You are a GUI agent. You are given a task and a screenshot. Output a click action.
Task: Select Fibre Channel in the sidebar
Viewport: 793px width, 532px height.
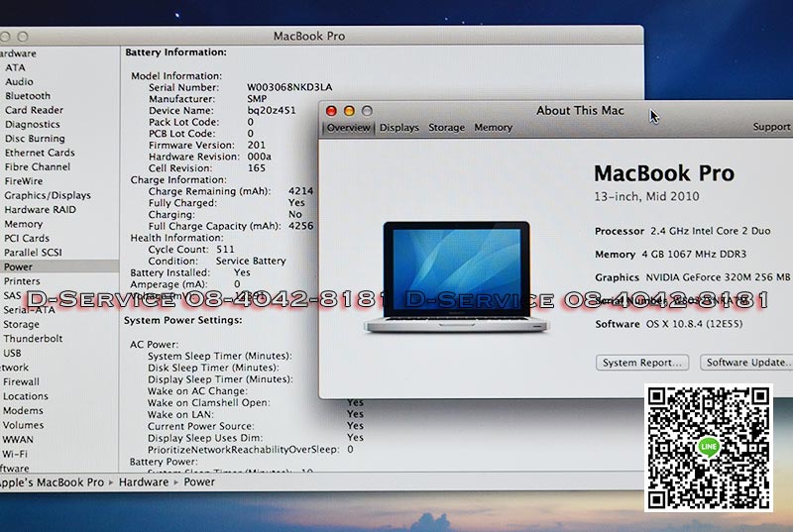point(38,166)
